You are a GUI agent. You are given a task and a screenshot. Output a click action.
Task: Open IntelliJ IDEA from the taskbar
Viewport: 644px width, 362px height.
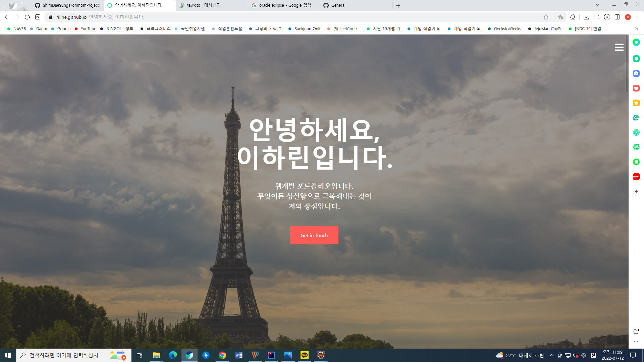(x=271, y=355)
